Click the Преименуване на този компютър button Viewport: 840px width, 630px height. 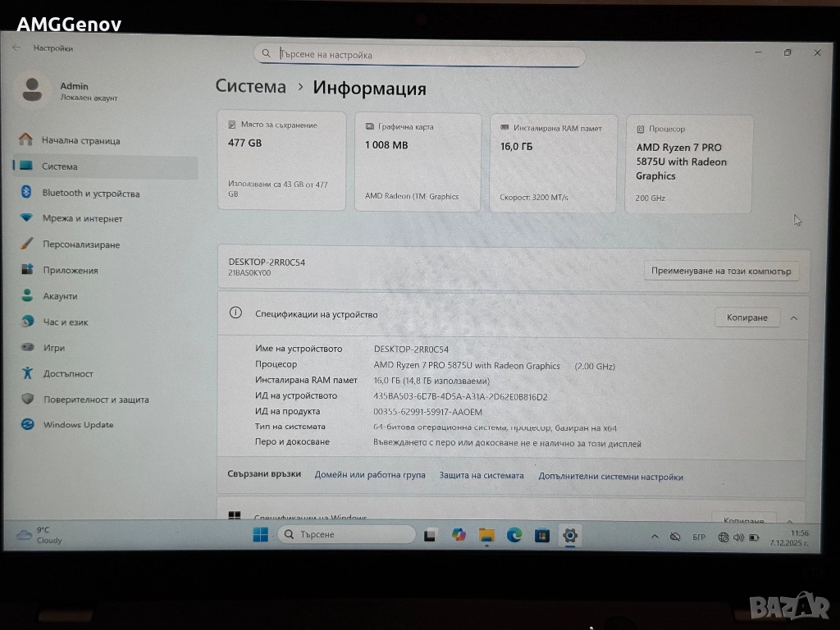721,271
